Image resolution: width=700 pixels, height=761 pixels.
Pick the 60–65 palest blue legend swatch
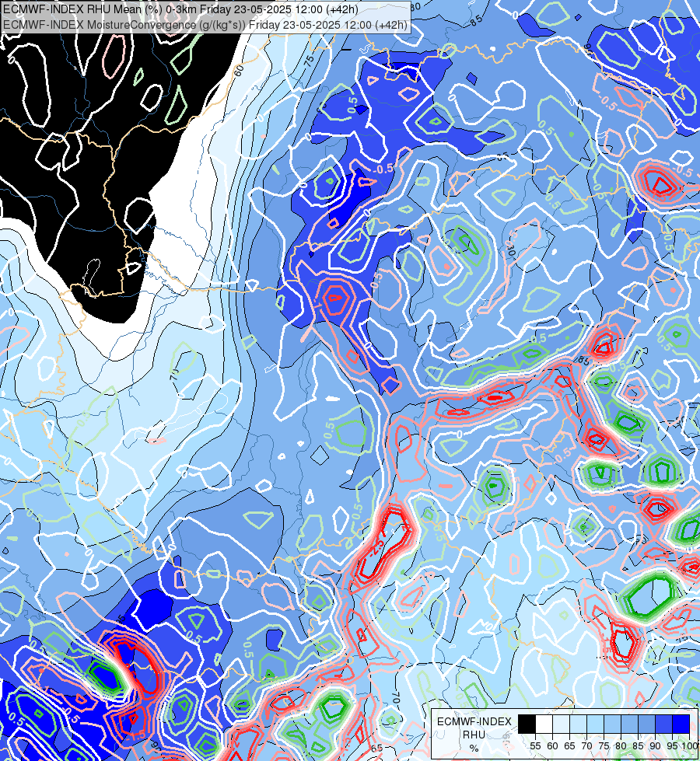[x=561, y=724]
